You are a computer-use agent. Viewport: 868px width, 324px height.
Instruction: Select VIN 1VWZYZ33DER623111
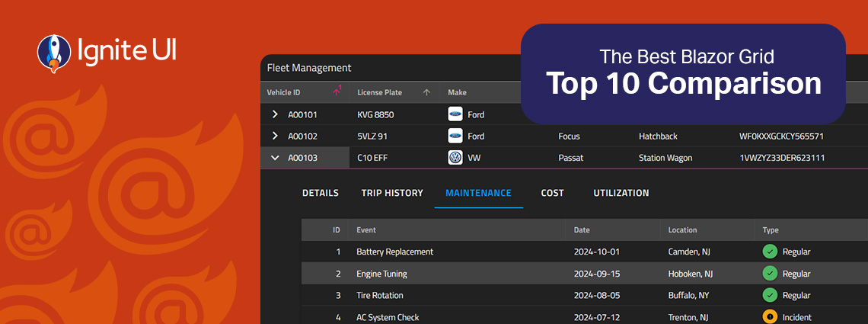point(782,158)
